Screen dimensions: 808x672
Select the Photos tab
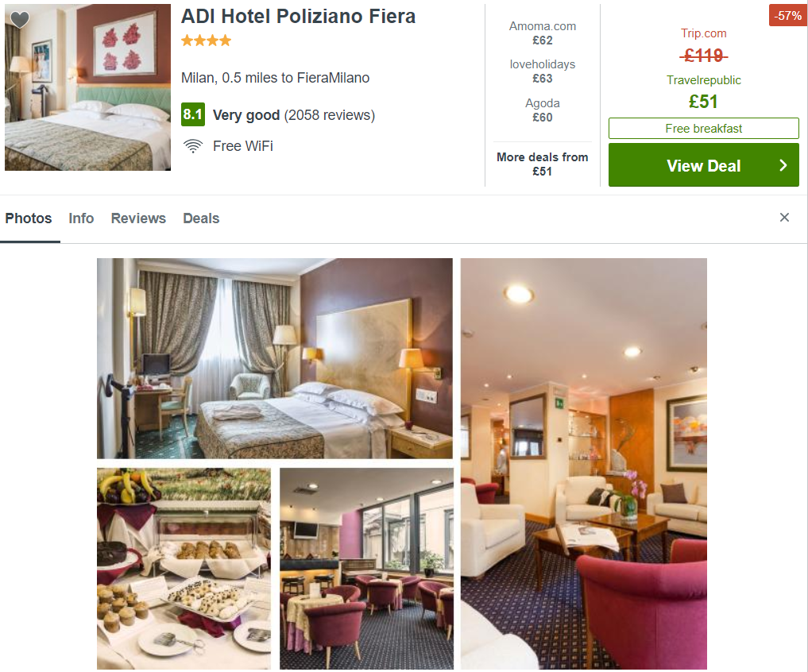pyautogui.click(x=29, y=218)
